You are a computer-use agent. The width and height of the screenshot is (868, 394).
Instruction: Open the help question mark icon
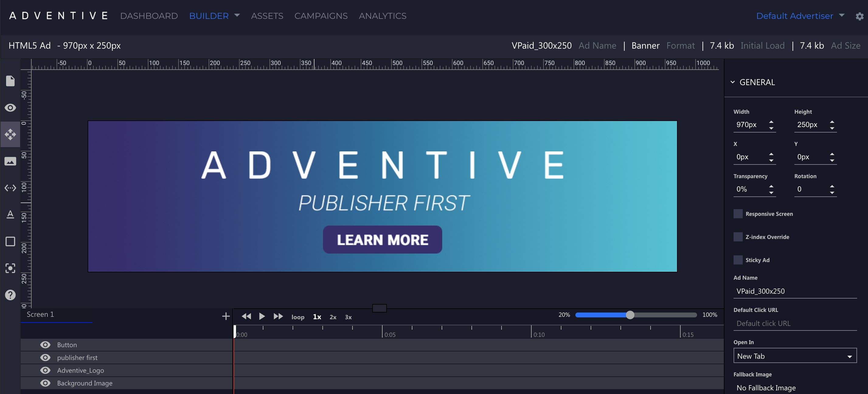(x=10, y=295)
